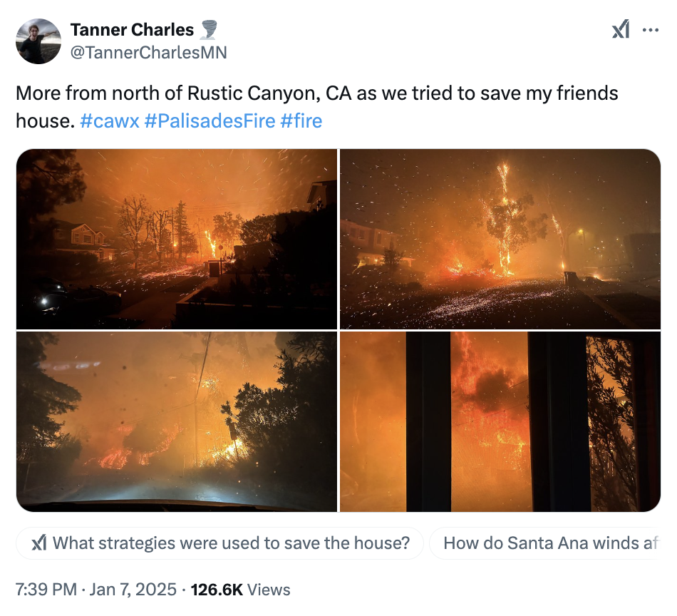The image size is (677, 616).
Task: Follow the #cawx hashtag
Action: click(x=109, y=120)
